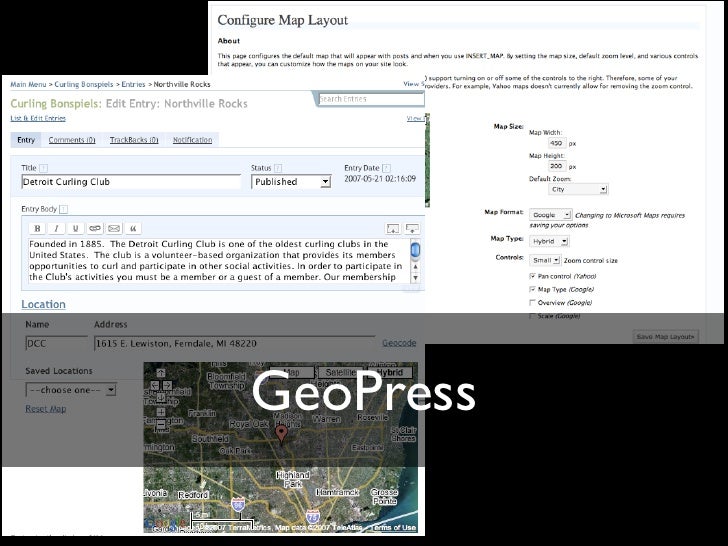
Task: Go to Entries in the breadcrumb
Action: point(134,84)
